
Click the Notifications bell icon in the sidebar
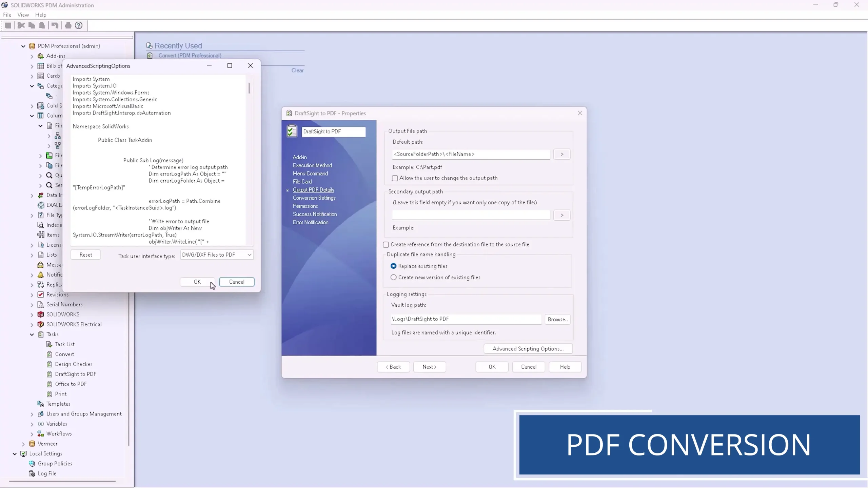41,274
